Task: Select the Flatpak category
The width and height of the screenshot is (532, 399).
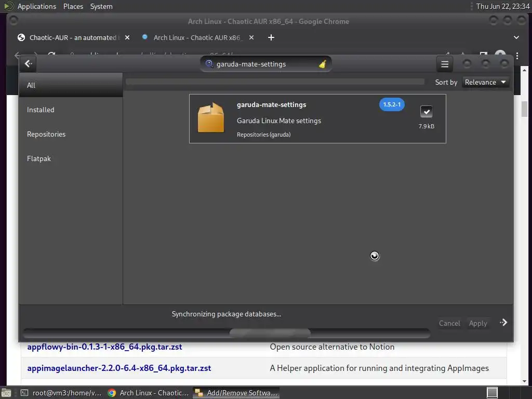Action: click(x=71, y=158)
